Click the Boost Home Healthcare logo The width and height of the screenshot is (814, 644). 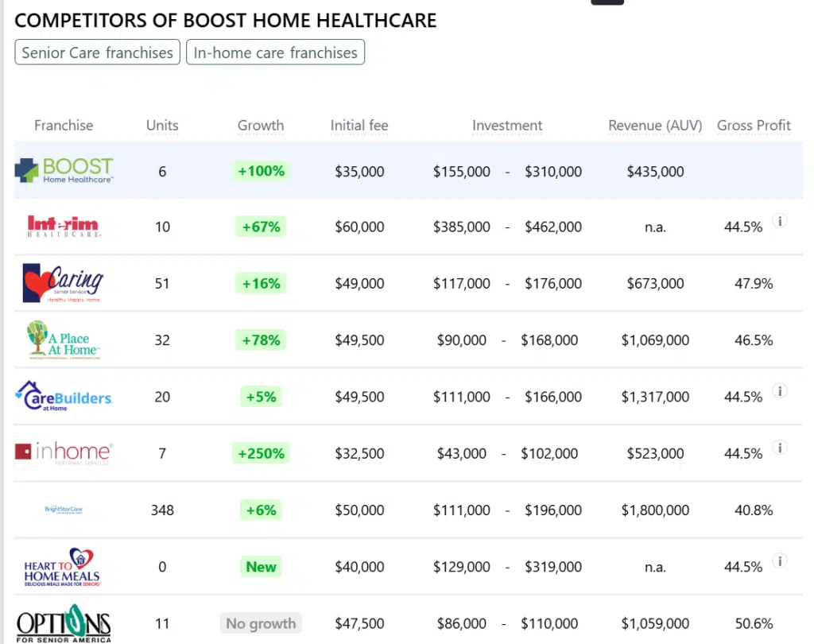pyautogui.click(x=64, y=170)
